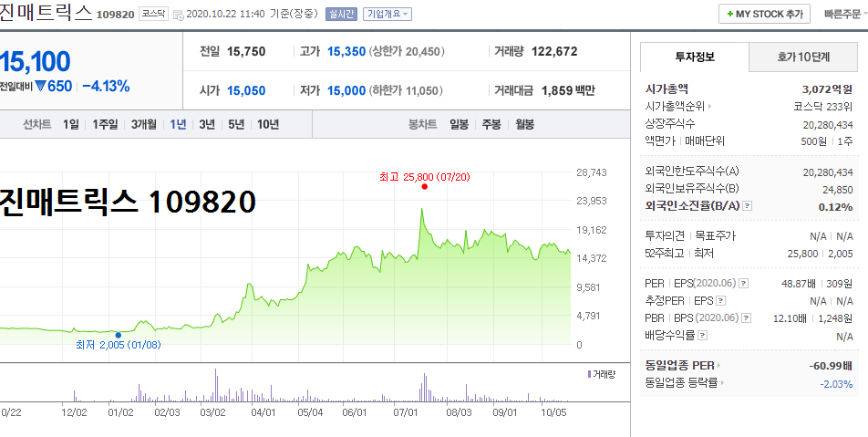This screenshot has height=437, width=868.
Task: Click the 52주최고 label
Action: tap(665, 253)
